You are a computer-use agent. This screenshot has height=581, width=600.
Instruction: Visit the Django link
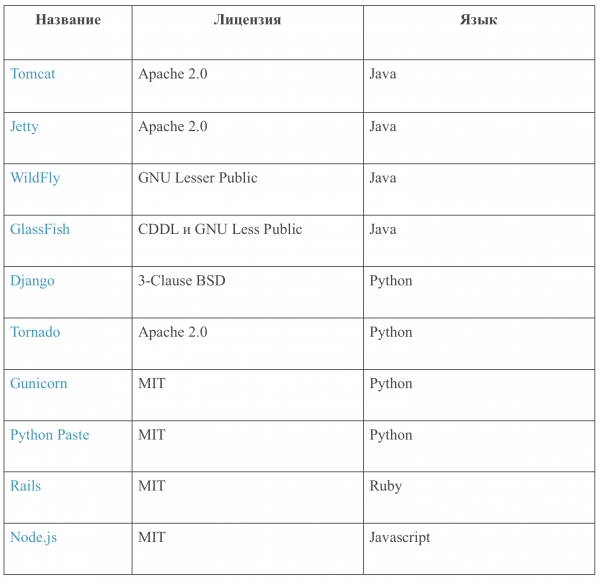(x=32, y=281)
